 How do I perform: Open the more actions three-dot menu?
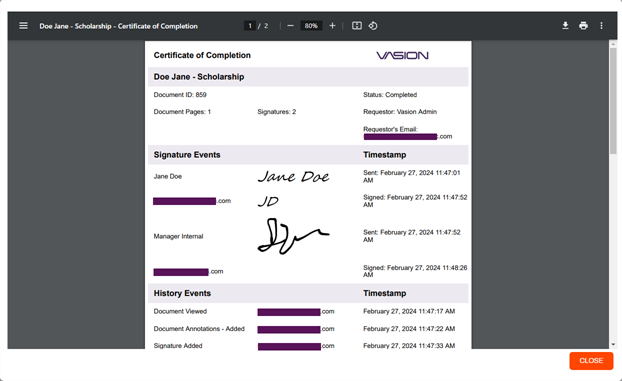(601, 26)
